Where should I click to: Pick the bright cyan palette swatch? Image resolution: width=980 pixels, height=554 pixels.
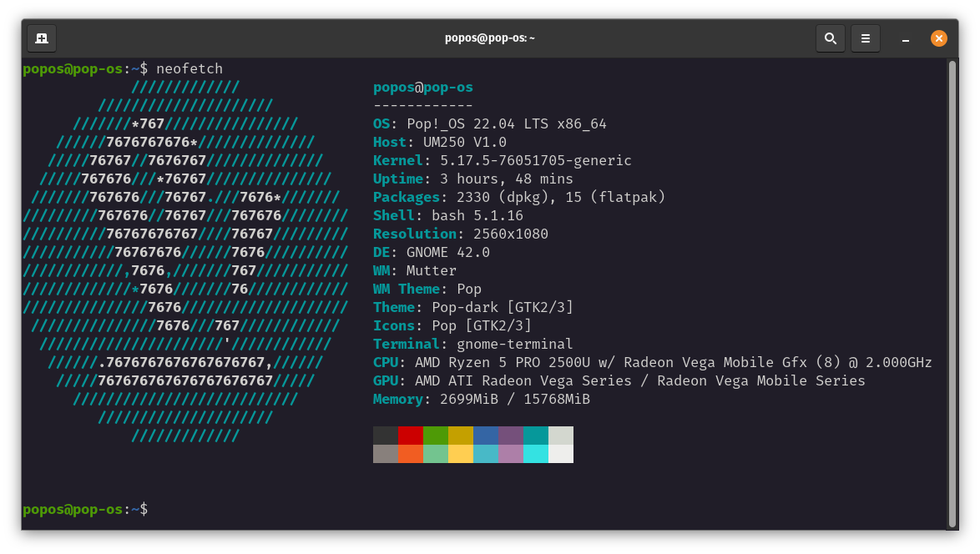click(x=536, y=453)
